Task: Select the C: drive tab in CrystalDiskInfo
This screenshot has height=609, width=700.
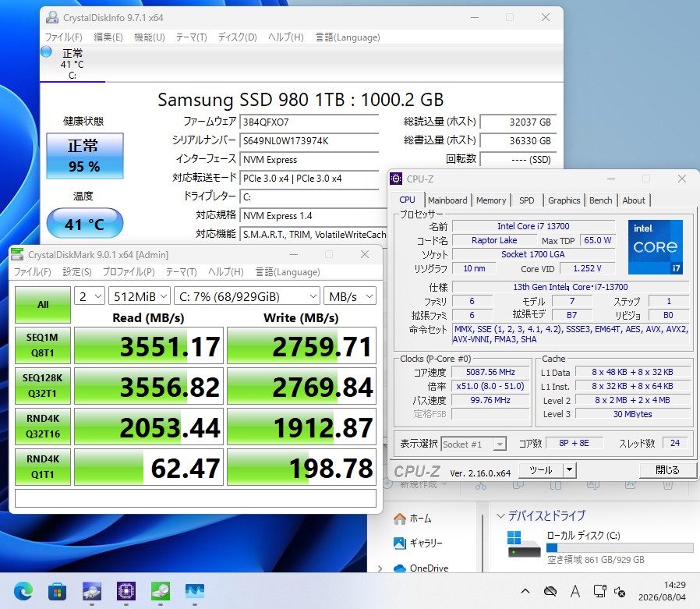Action: pos(72,64)
